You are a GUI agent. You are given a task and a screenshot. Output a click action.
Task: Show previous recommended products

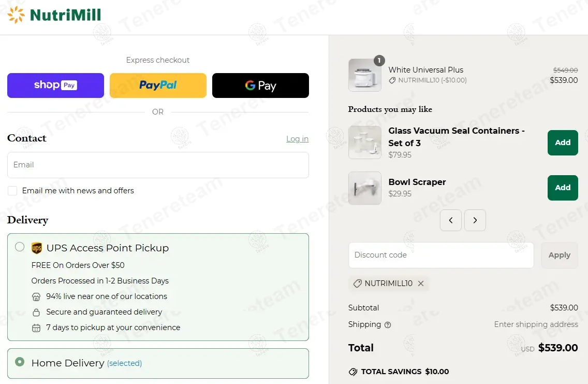pyautogui.click(x=451, y=220)
